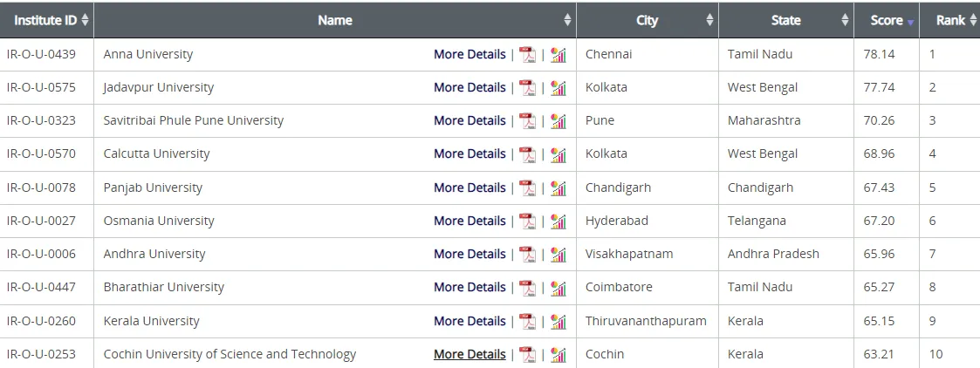
Task: Open More Details for Jadavpur University
Action: click(469, 87)
